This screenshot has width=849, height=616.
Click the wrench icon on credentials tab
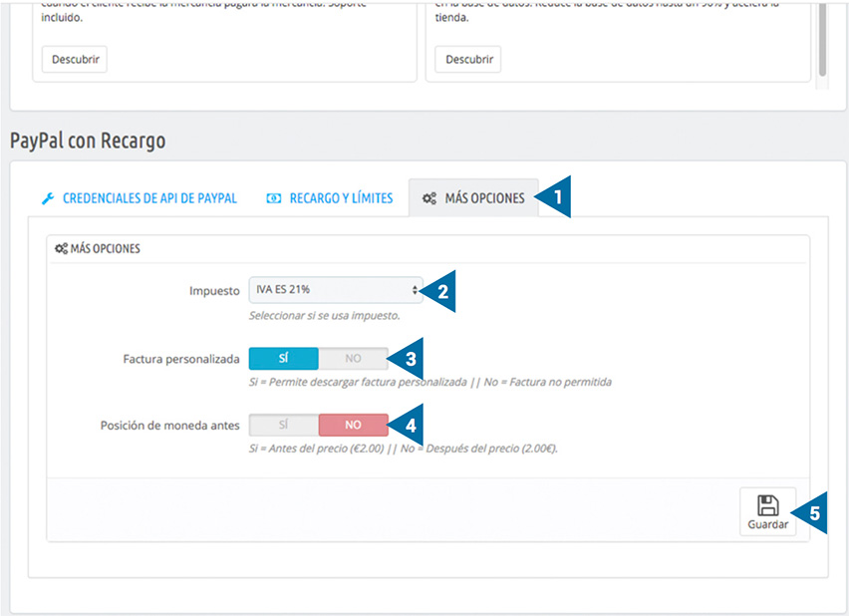click(x=48, y=198)
